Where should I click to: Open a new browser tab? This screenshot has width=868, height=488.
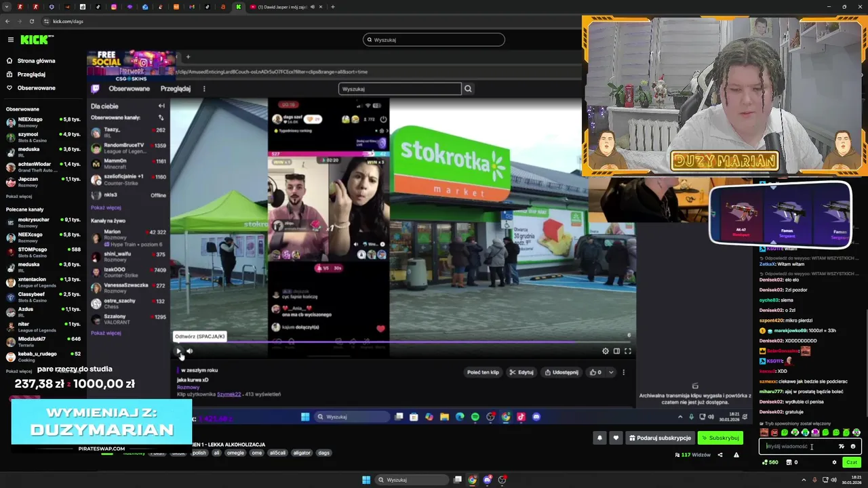[332, 7]
